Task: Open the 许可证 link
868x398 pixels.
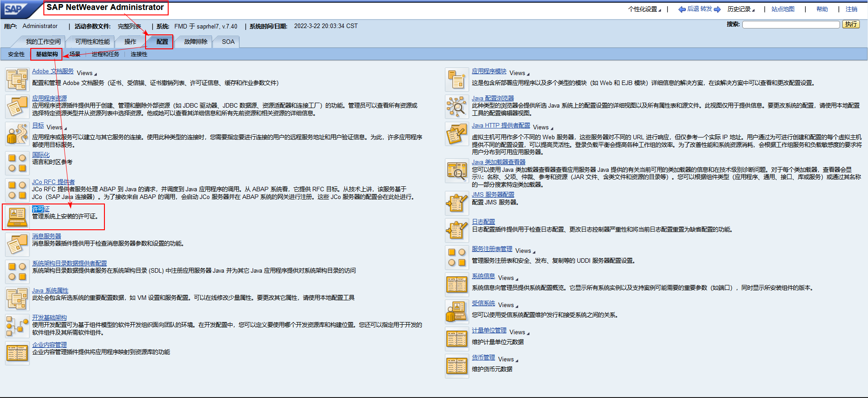Action: (41, 209)
